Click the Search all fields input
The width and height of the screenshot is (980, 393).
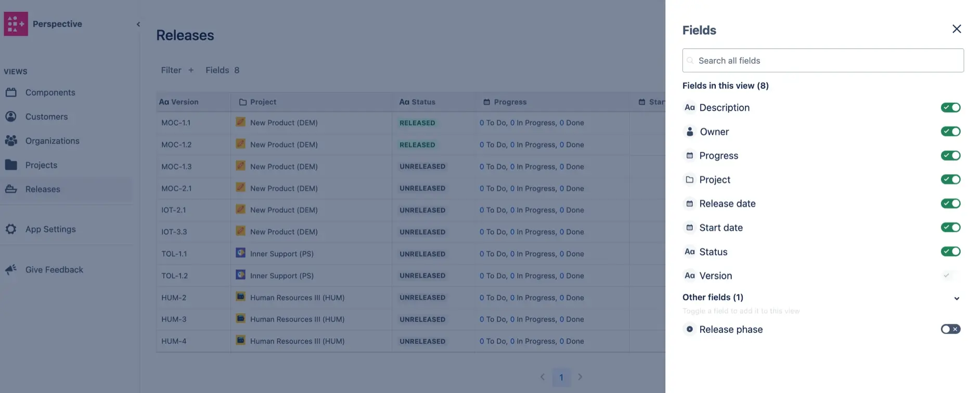pos(823,61)
